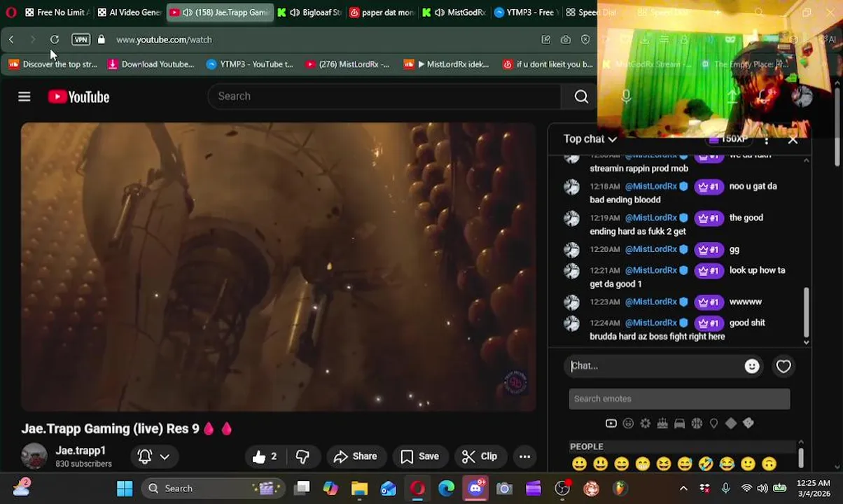This screenshot has width=843, height=504.
Task: Switch to the YTMP3 - Free tab
Action: tap(525, 12)
